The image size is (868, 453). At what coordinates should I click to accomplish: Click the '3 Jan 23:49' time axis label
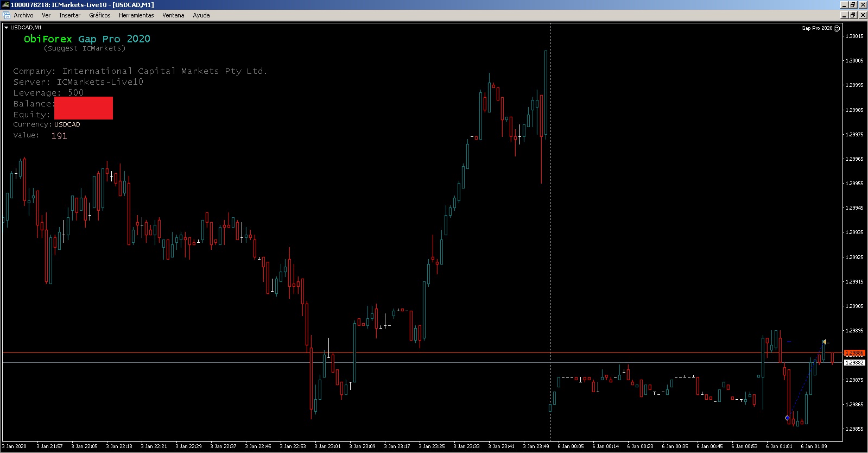536,446
